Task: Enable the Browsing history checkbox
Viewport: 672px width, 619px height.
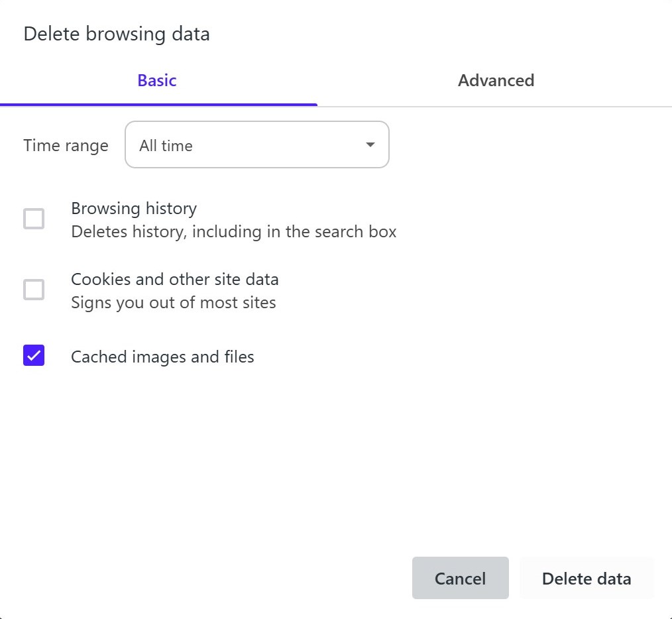Action: [x=34, y=219]
